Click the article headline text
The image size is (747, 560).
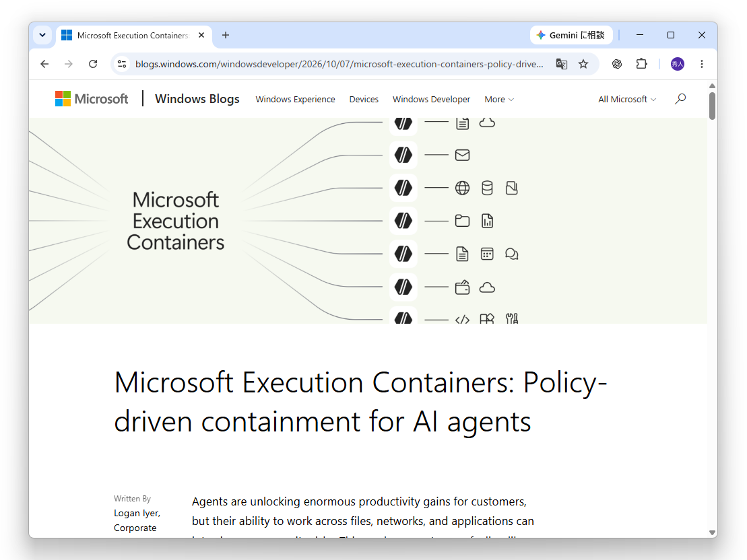(x=360, y=402)
